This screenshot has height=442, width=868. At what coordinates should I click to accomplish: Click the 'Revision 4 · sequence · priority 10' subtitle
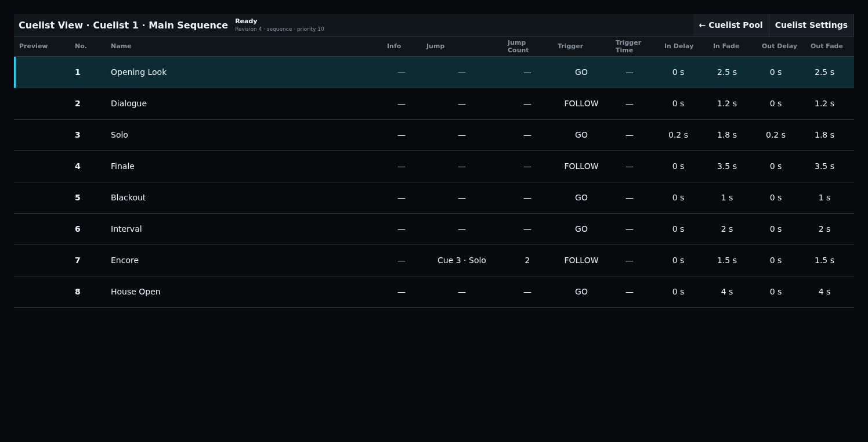(x=280, y=29)
